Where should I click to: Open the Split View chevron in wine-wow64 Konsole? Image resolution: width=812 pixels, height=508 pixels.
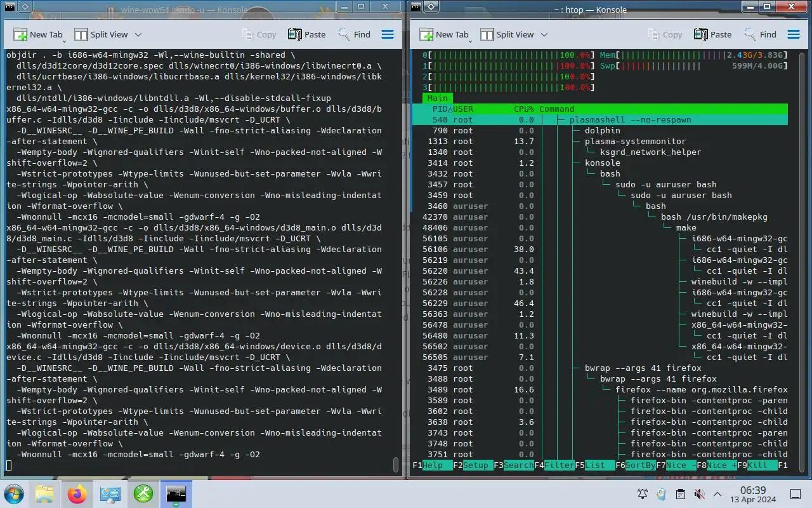point(138,35)
